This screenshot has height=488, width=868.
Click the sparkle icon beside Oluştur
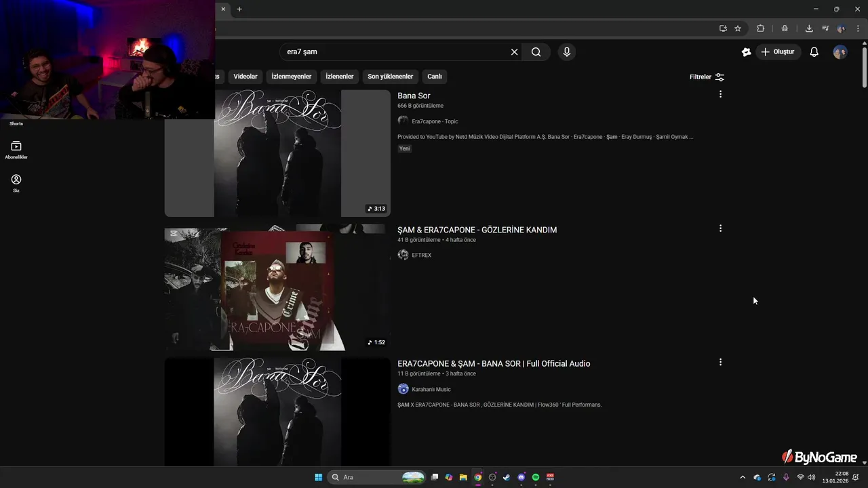(x=746, y=52)
